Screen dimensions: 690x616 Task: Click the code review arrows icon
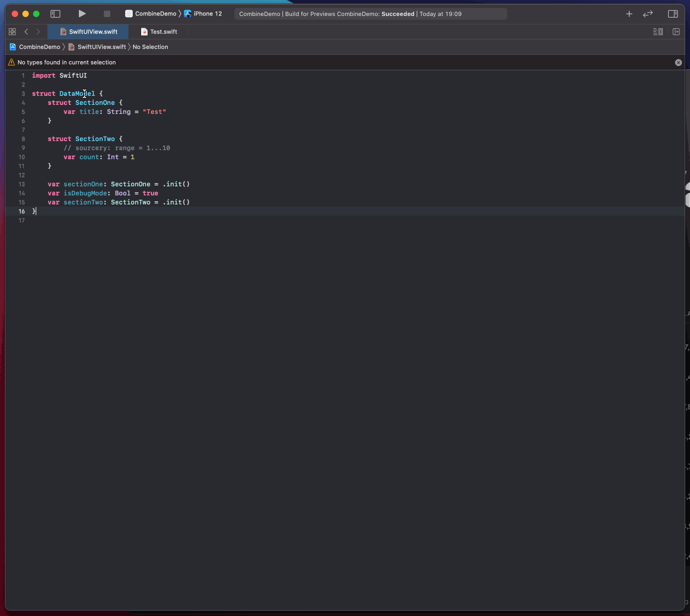(x=648, y=14)
